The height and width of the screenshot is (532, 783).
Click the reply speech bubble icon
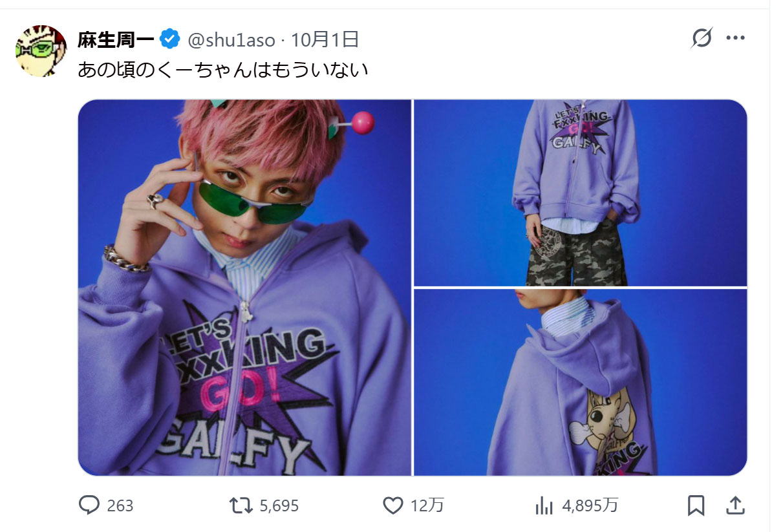click(89, 505)
